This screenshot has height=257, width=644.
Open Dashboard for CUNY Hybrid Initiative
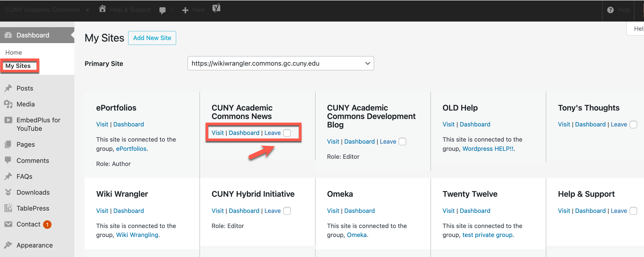pyautogui.click(x=244, y=211)
